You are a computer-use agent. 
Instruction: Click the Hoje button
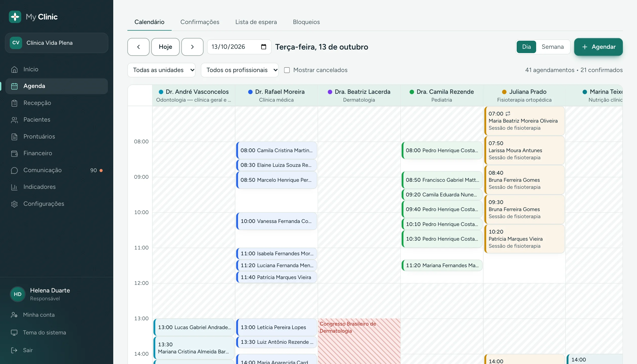[x=165, y=47]
